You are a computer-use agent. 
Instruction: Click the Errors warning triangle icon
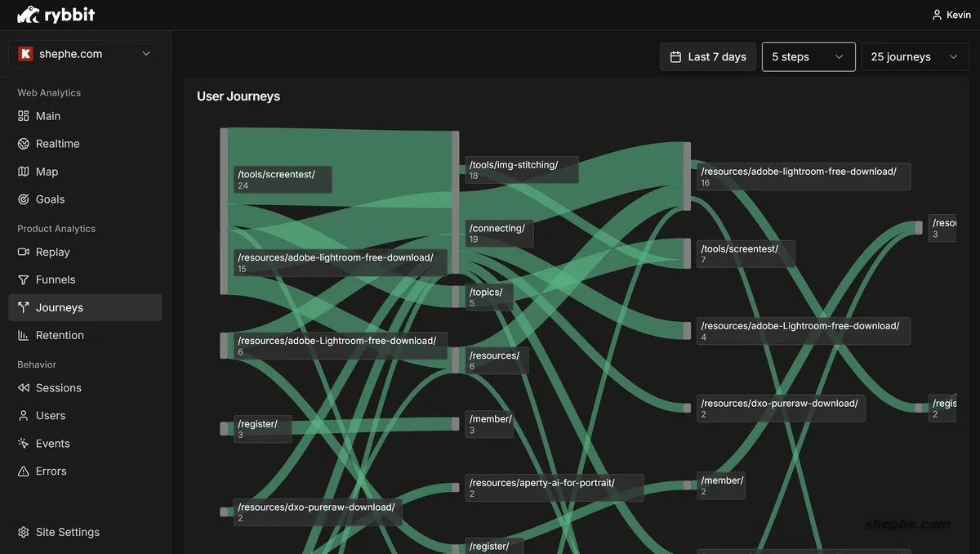tap(24, 471)
